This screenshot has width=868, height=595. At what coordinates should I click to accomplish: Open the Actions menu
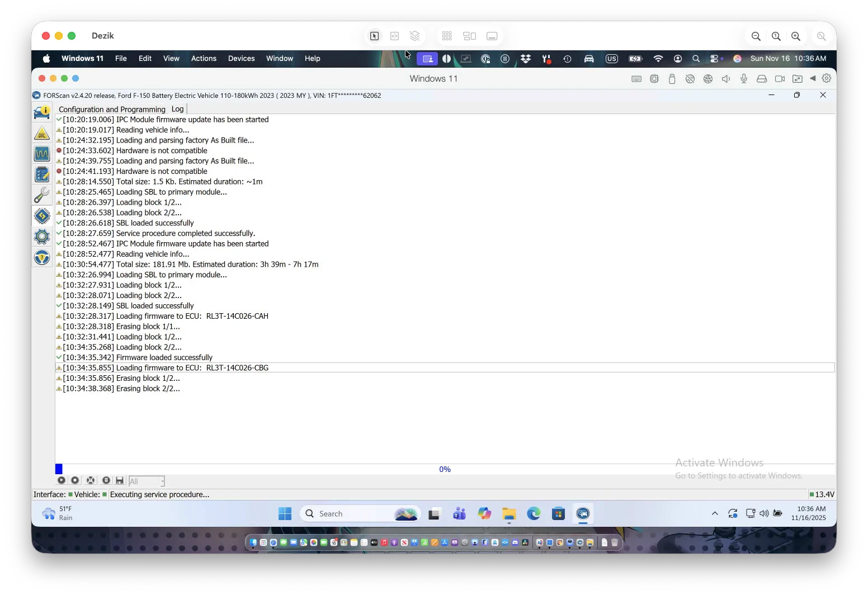(204, 58)
